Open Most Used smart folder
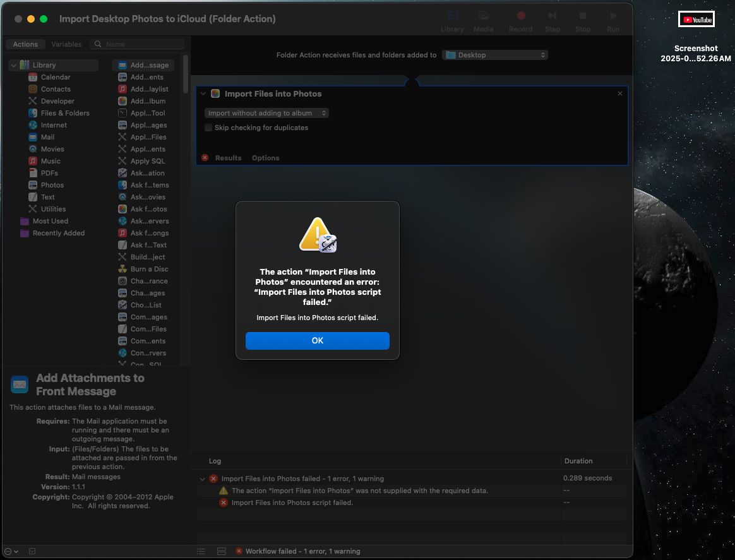735x560 pixels. [50, 221]
